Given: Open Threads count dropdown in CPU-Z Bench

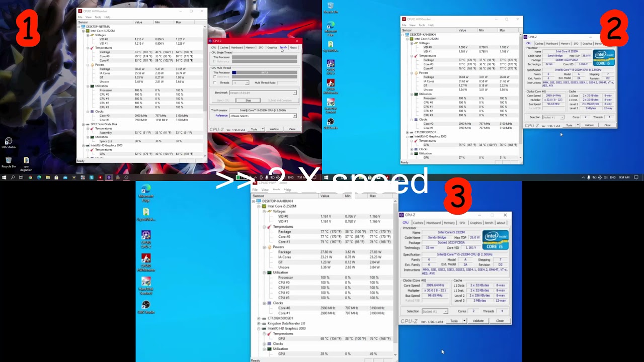Looking at the screenshot, I should point(240,82).
